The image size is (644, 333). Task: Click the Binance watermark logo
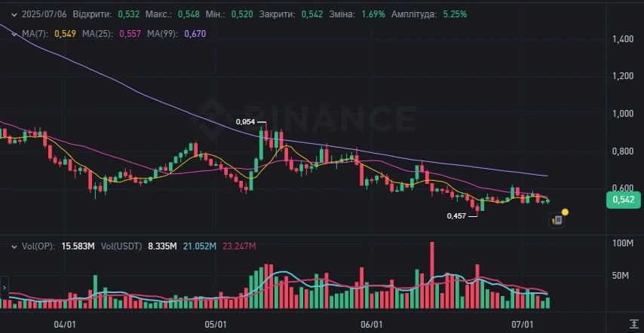[x=305, y=117]
